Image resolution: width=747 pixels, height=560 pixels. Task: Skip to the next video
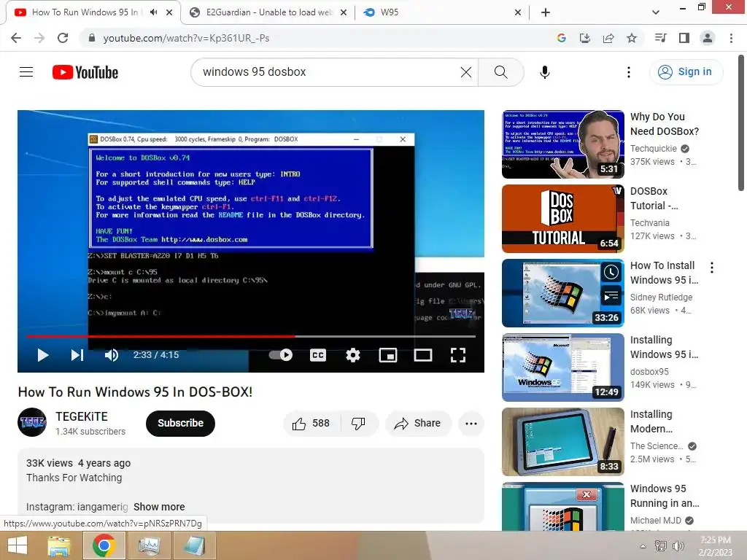point(77,355)
